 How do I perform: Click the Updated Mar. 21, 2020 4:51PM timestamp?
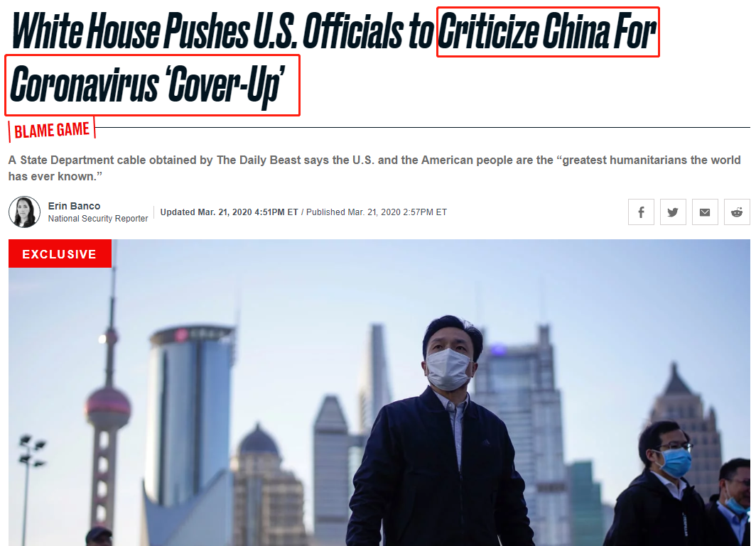pos(229,212)
